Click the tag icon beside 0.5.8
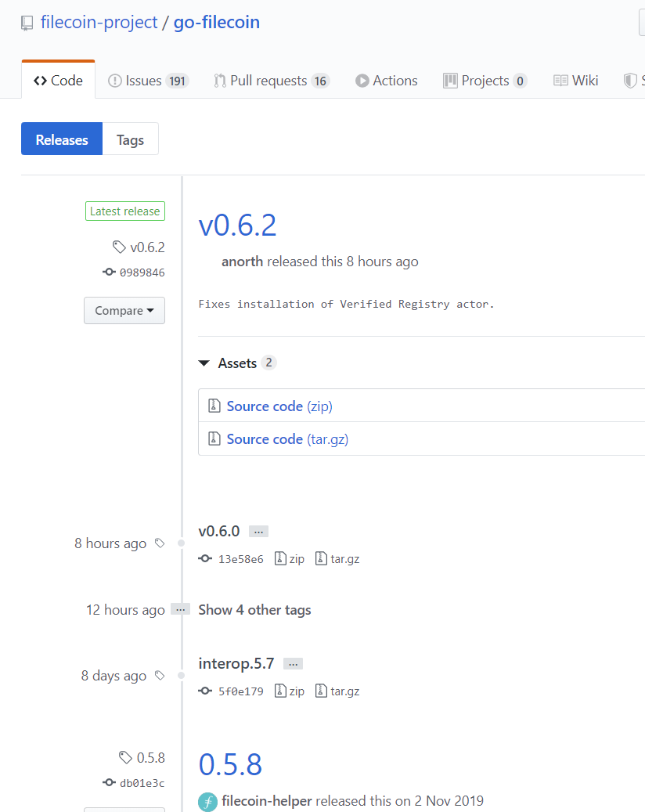The height and width of the screenshot is (812, 645). [125, 758]
